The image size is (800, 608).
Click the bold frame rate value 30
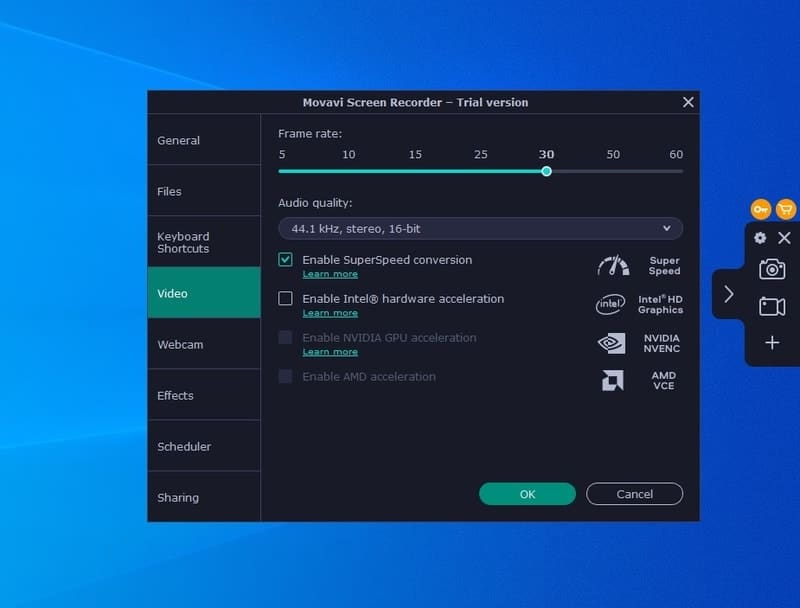[546, 155]
